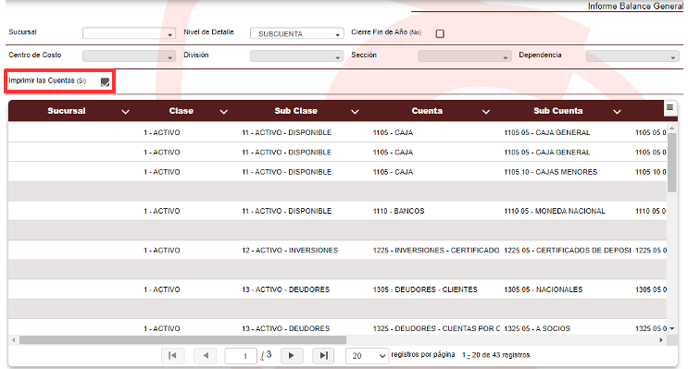Screen dimensions: 688x369
Task: Go to first page of records
Action: pyautogui.click(x=172, y=355)
